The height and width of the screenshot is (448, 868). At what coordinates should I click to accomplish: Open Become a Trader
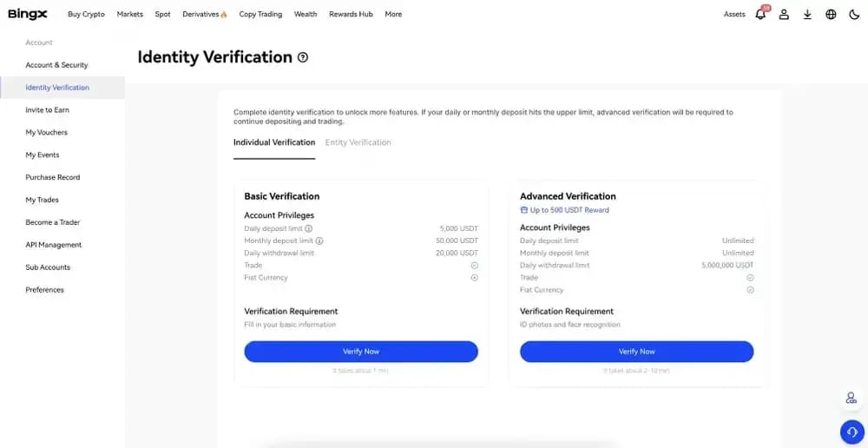coord(53,222)
